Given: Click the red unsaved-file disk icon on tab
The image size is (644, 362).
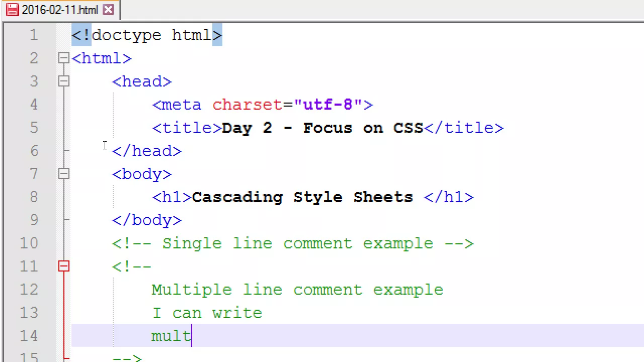Looking at the screenshot, I should pyautogui.click(x=12, y=10).
